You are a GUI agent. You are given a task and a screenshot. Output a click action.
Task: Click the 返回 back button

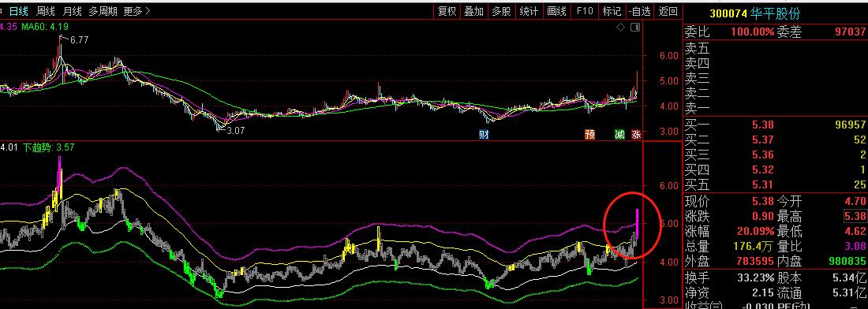pyautogui.click(x=668, y=11)
